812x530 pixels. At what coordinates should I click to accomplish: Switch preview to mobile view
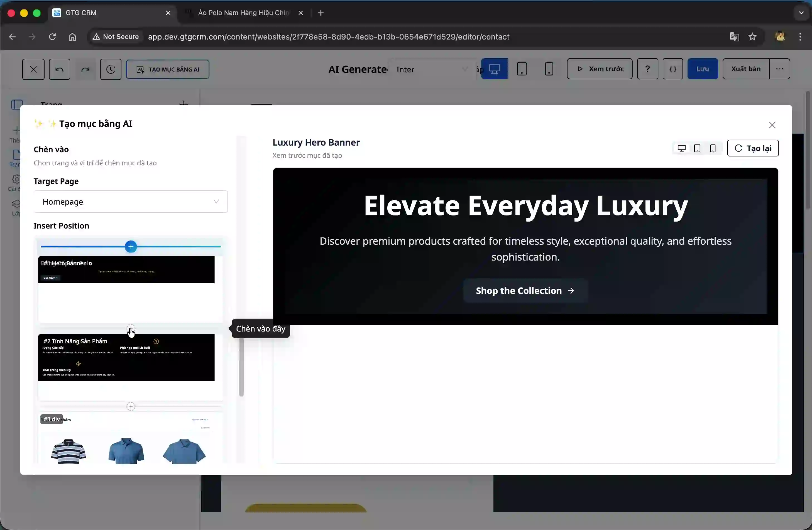pyautogui.click(x=713, y=148)
